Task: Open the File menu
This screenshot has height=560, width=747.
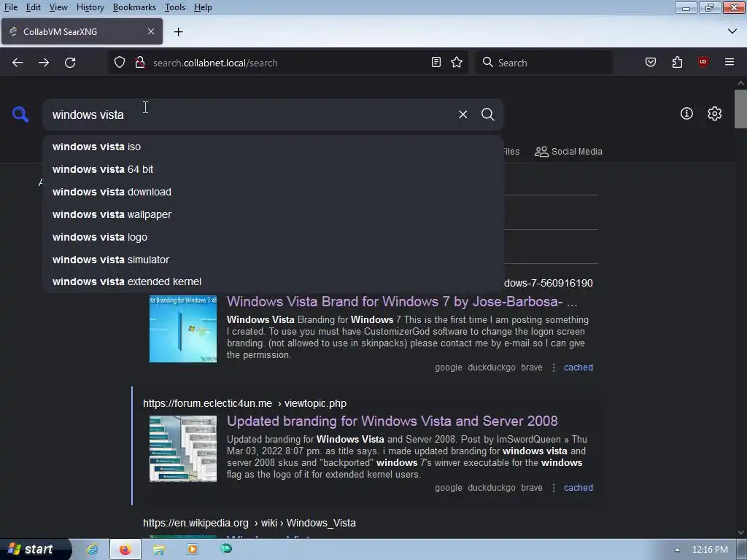Action: (10, 7)
